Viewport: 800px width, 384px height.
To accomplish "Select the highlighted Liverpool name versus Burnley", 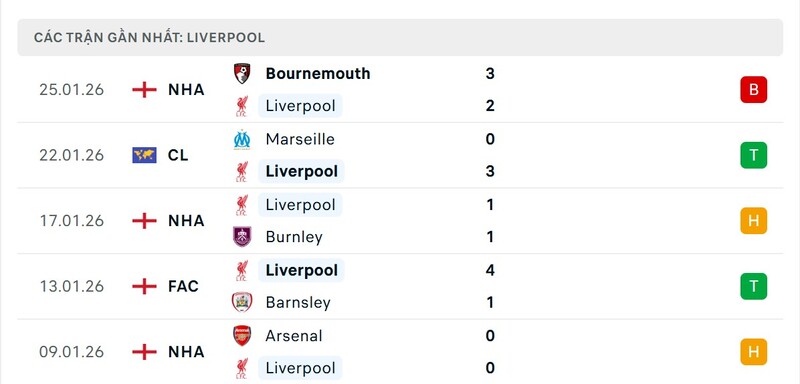I will pos(300,204).
